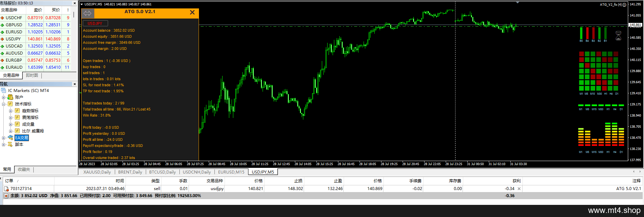Click the 趋势指标 indicator icon
The image size is (644, 217).
pos(17,111)
